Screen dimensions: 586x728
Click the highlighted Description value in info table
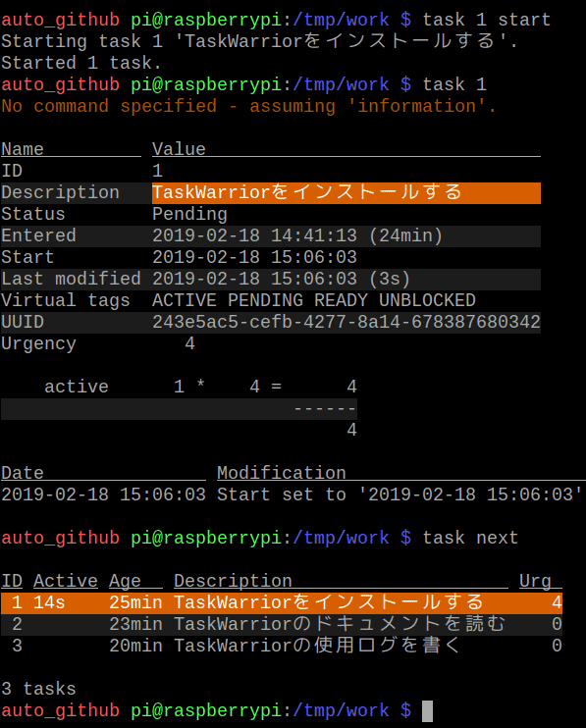point(346,192)
